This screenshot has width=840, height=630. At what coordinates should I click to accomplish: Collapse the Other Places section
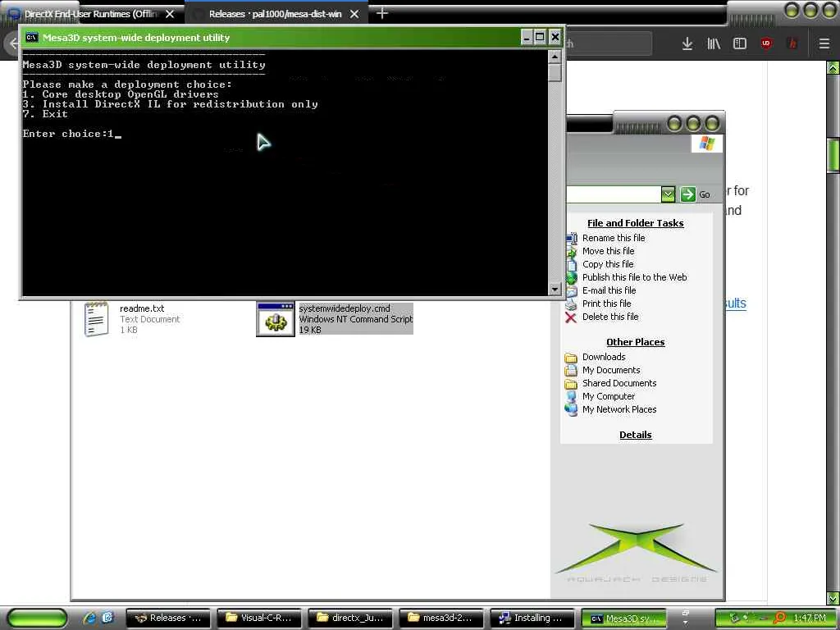(x=636, y=342)
